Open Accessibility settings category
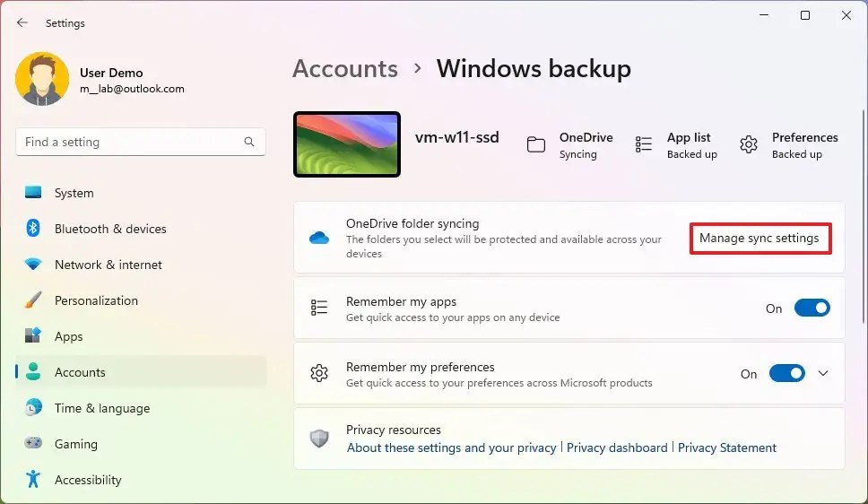The height and width of the screenshot is (504, 868). [x=141, y=480]
